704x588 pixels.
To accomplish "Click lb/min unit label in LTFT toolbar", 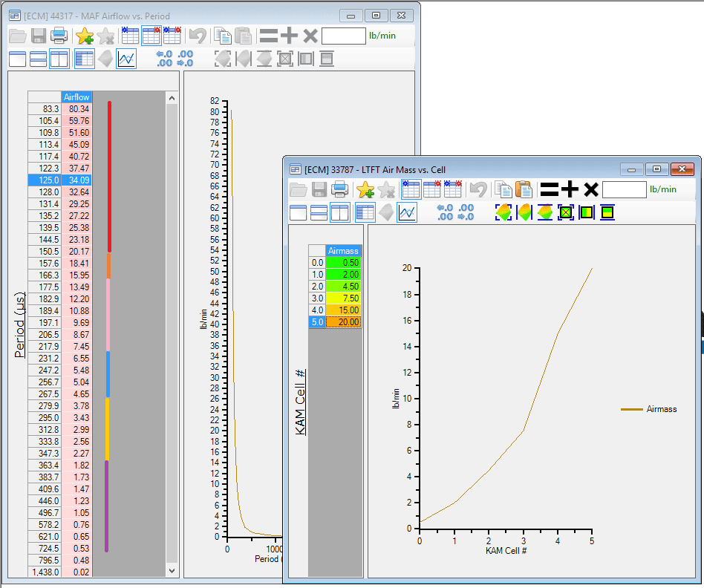I will coord(662,189).
